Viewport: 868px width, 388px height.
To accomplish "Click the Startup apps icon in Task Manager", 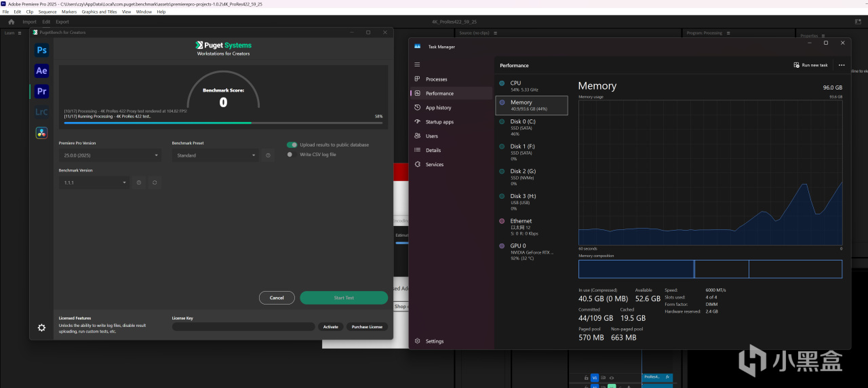I will tap(418, 122).
